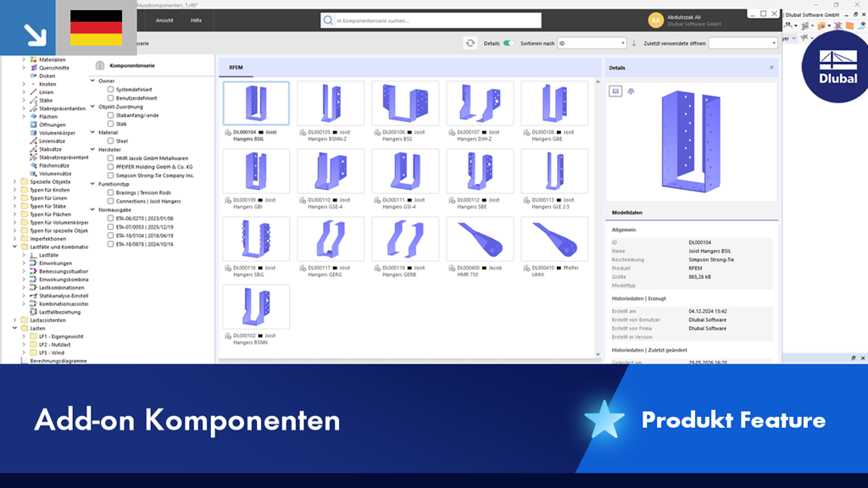This screenshot has width=868, height=488.
Task: Check PFEIFER Holding GmbH & Co. KG filter
Action: point(111,167)
